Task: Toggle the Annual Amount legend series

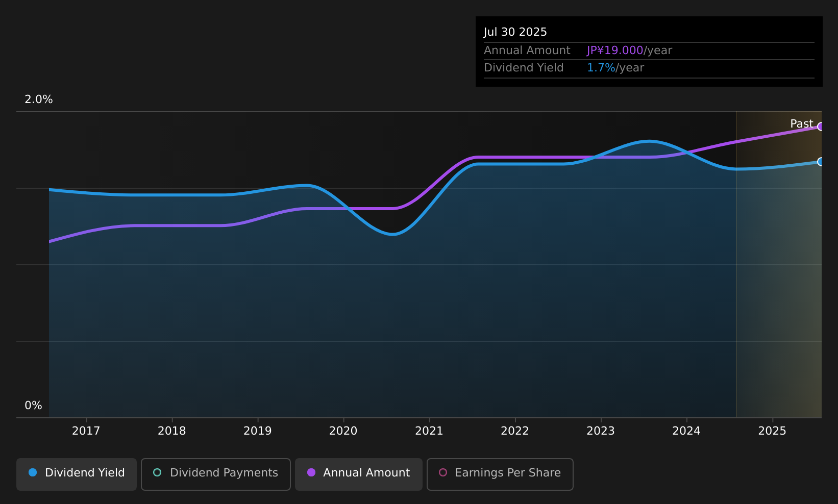Action: click(x=359, y=474)
